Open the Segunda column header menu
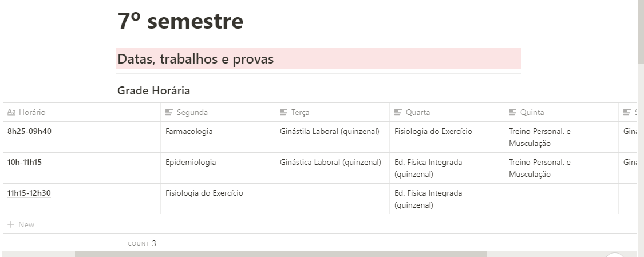Image resolution: width=644 pixels, height=257 pixels. point(192,112)
